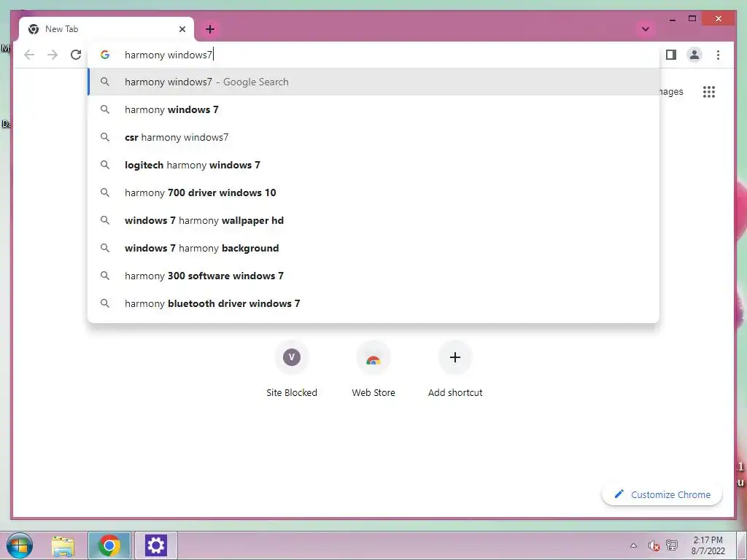Open a new tab with plus button

click(209, 29)
